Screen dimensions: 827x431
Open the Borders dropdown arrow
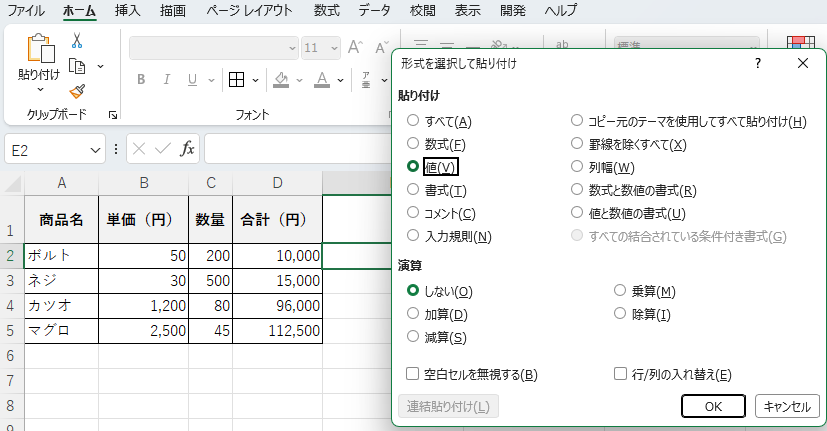pos(258,80)
